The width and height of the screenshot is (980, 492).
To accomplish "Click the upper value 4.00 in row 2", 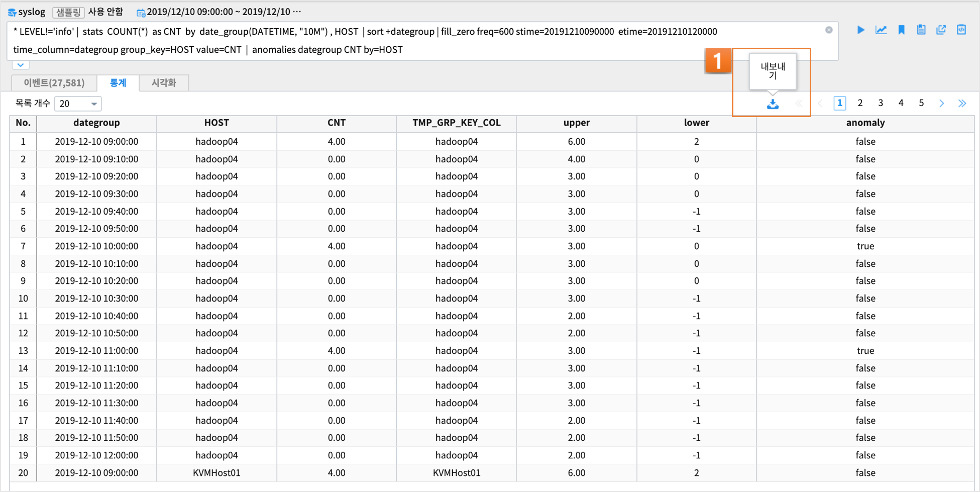I will pos(577,159).
